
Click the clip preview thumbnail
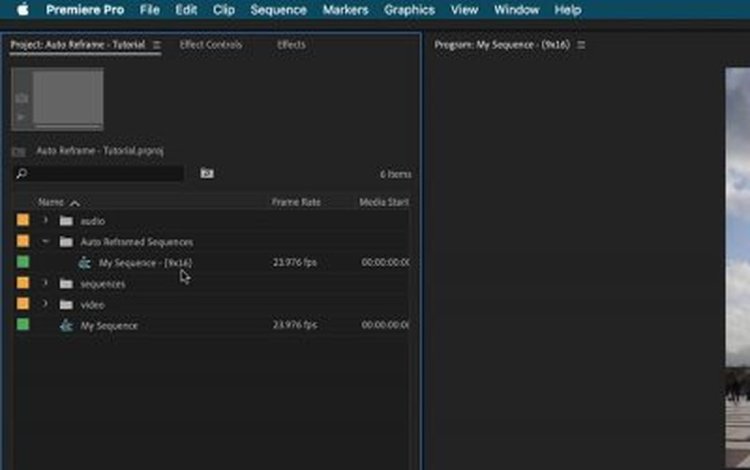[x=68, y=99]
